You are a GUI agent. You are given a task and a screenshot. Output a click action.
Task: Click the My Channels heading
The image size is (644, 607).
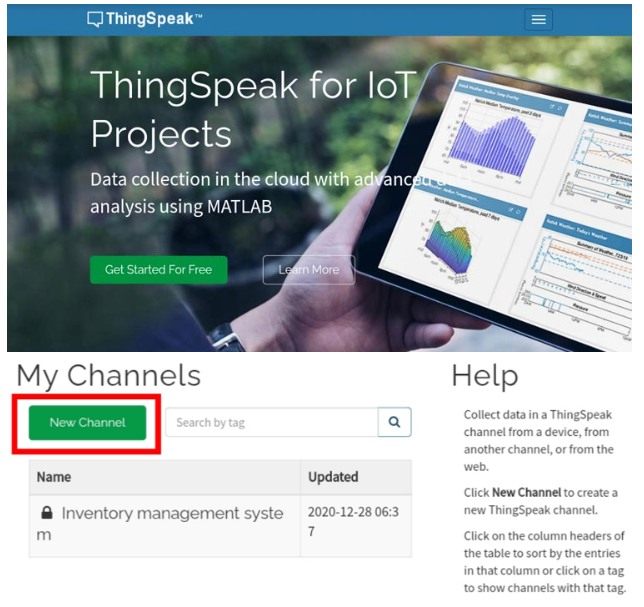109,376
